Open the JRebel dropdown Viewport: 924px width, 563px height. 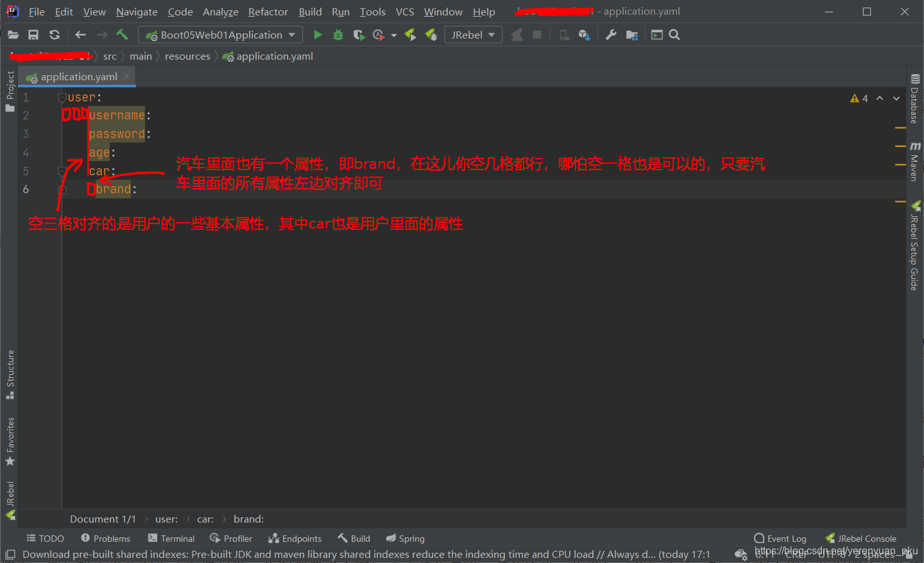[474, 35]
